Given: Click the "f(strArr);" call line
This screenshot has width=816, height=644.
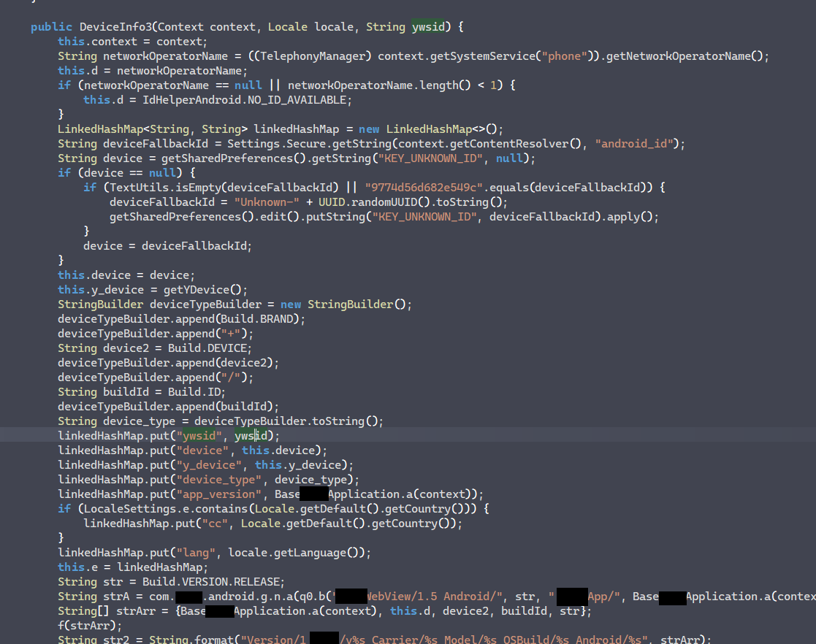Looking at the screenshot, I should tap(90, 624).
